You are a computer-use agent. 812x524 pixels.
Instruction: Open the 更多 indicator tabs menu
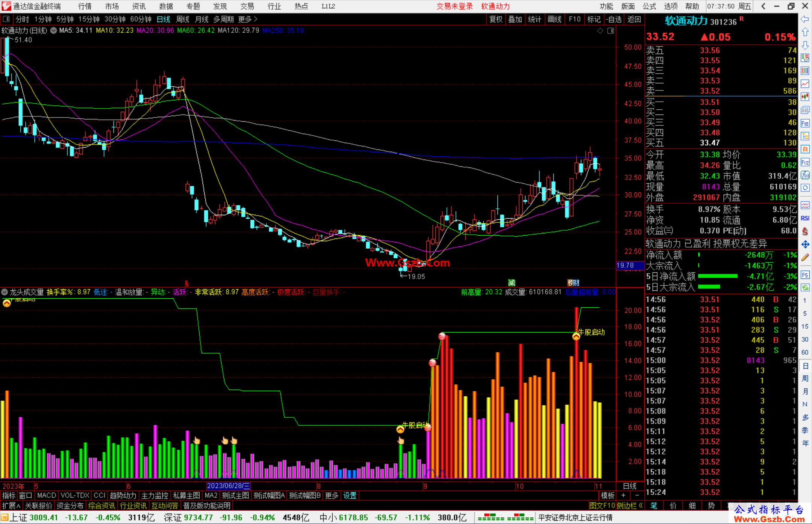332,495
